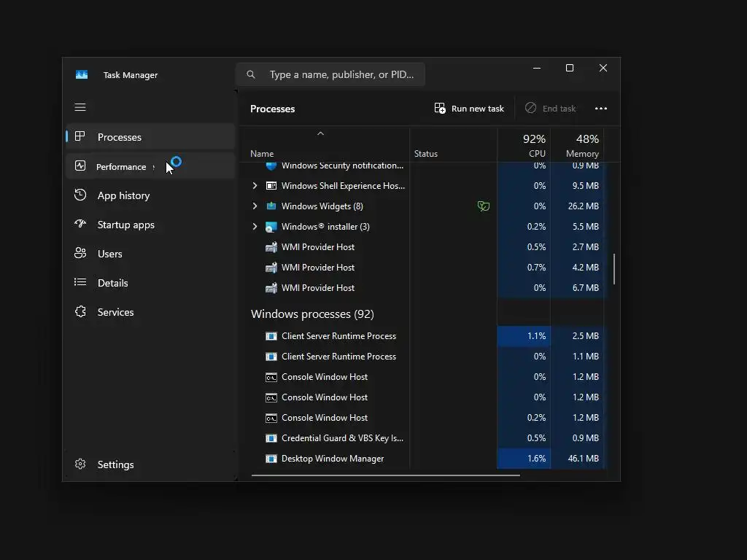Click the 46.1 MB memory cell

[578, 459]
